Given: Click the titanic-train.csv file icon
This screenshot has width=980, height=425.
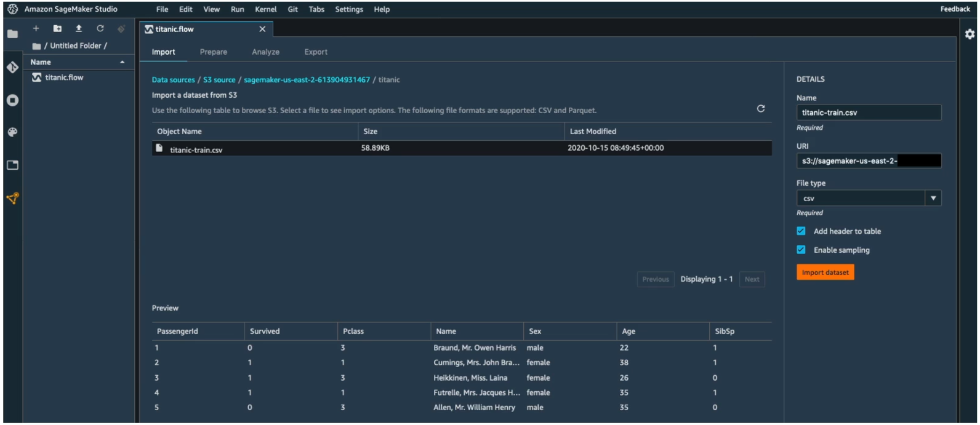Looking at the screenshot, I should coord(159,148).
